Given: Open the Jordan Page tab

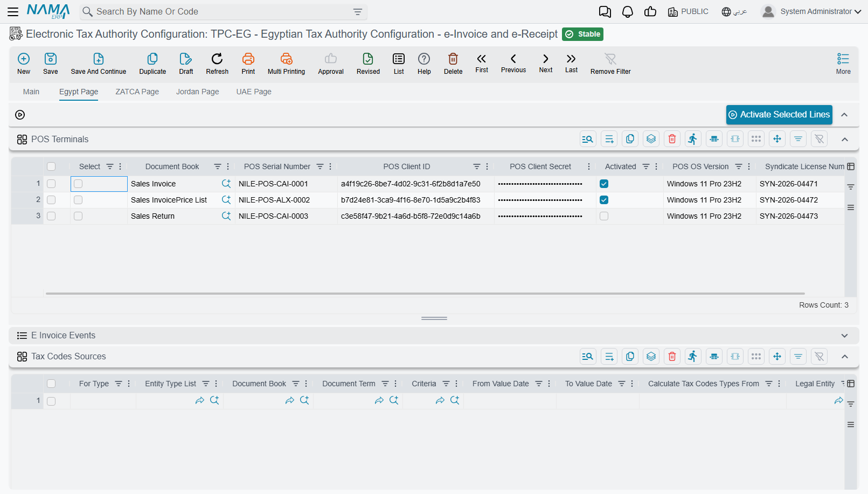Looking at the screenshot, I should [198, 92].
